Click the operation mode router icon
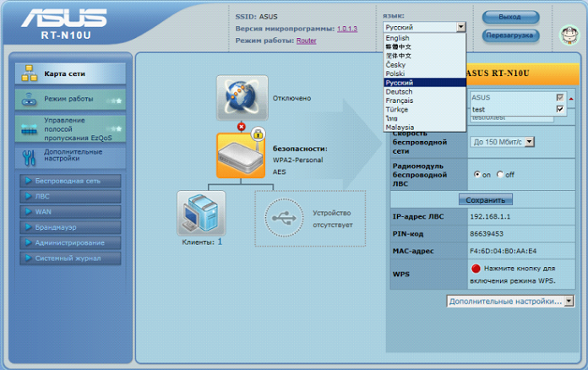 point(29,100)
